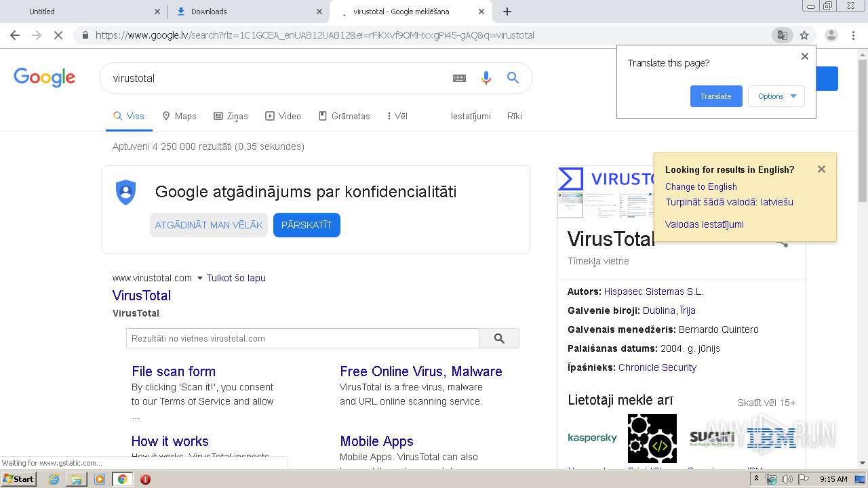
Task: Open Windows Start menu
Action: pos(18,479)
